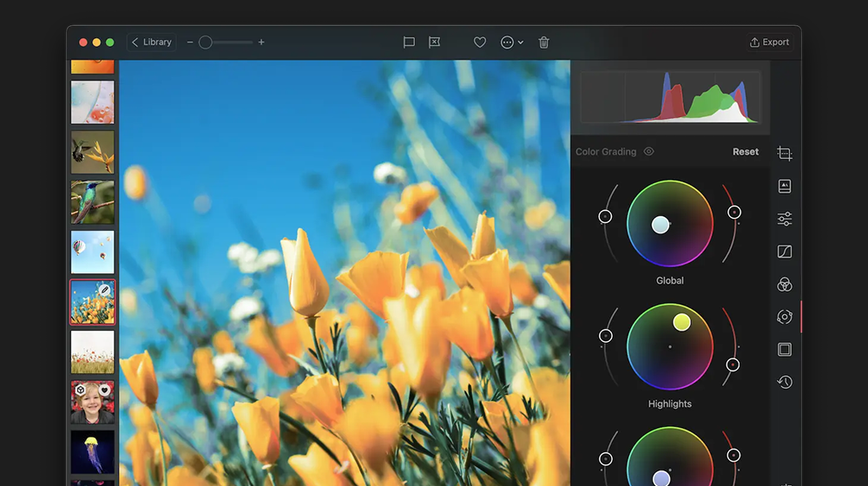Mark the photo as rejected flag
Image resolution: width=868 pixels, height=486 pixels.
click(x=435, y=42)
